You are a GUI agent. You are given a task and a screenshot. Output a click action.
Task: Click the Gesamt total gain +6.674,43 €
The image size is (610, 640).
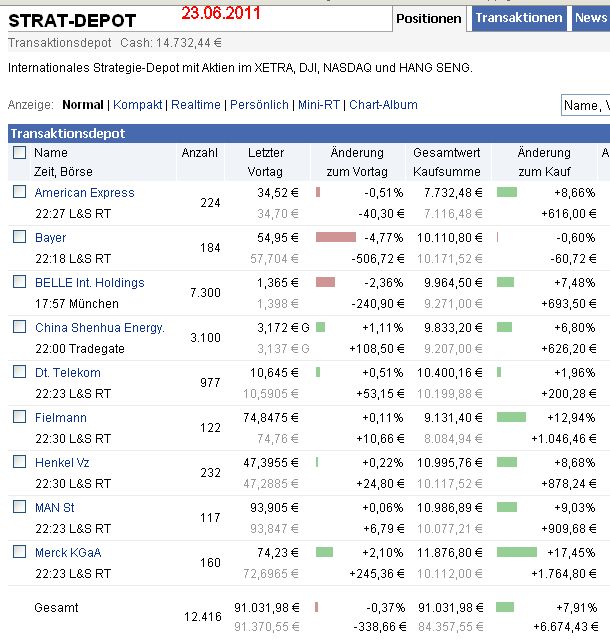pos(566,626)
